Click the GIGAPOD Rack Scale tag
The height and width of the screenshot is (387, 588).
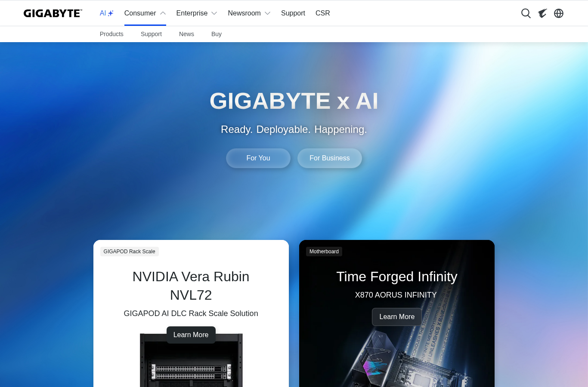[x=130, y=252]
